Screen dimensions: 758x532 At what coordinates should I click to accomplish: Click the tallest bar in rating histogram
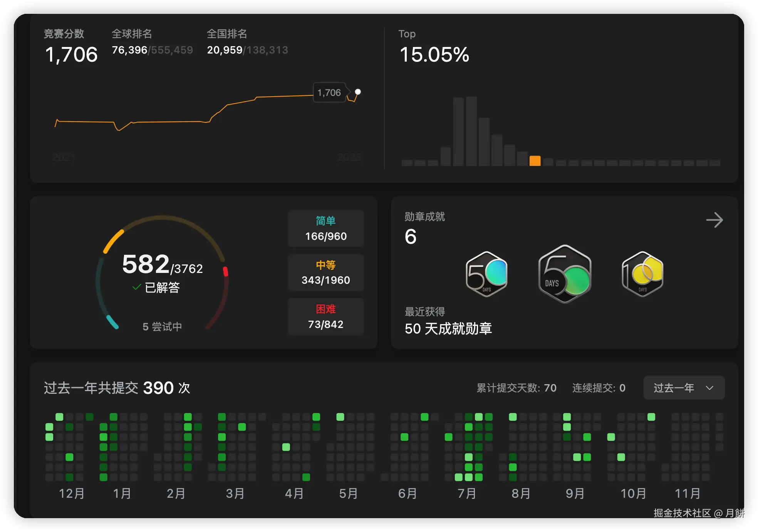coord(471,131)
